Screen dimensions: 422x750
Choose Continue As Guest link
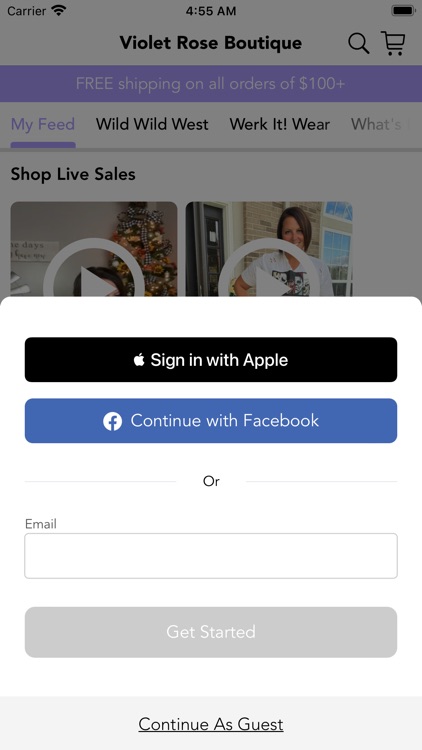(x=211, y=724)
